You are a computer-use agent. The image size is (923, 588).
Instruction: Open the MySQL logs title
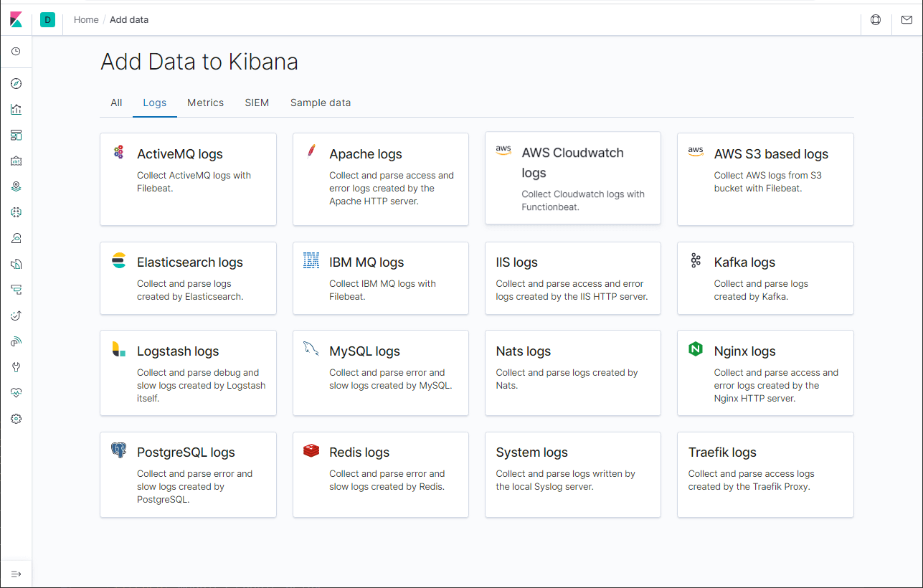[x=364, y=351]
